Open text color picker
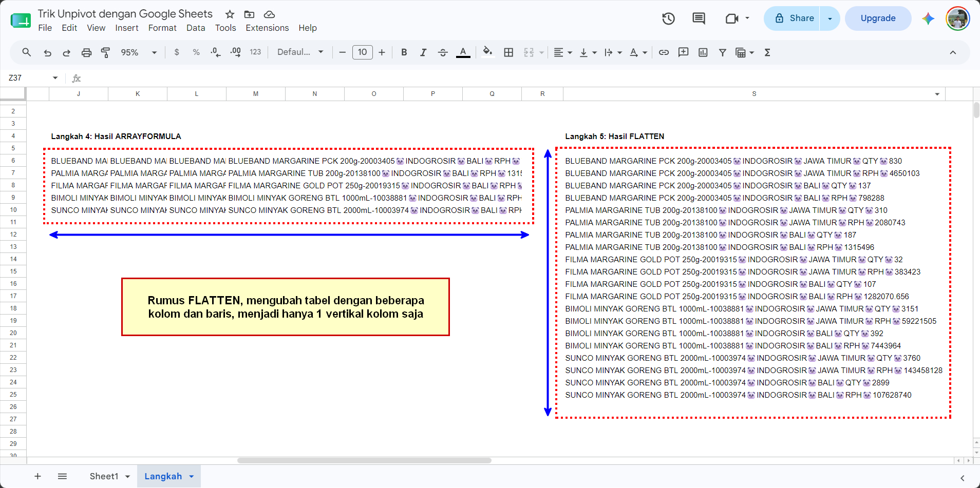Image resolution: width=980 pixels, height=488 pixels. (463, 52)
